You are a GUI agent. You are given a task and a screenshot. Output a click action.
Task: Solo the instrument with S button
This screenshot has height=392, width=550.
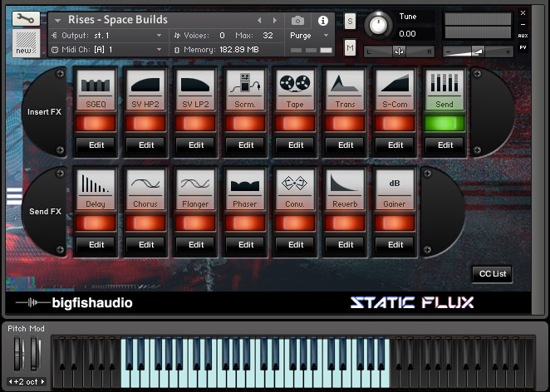[350, 22]
